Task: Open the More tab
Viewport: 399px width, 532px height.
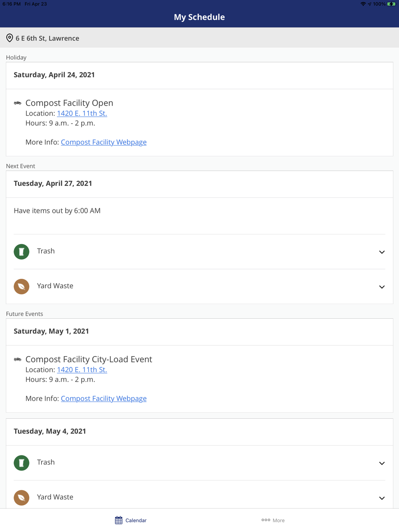Action: (x=273, y=520)
